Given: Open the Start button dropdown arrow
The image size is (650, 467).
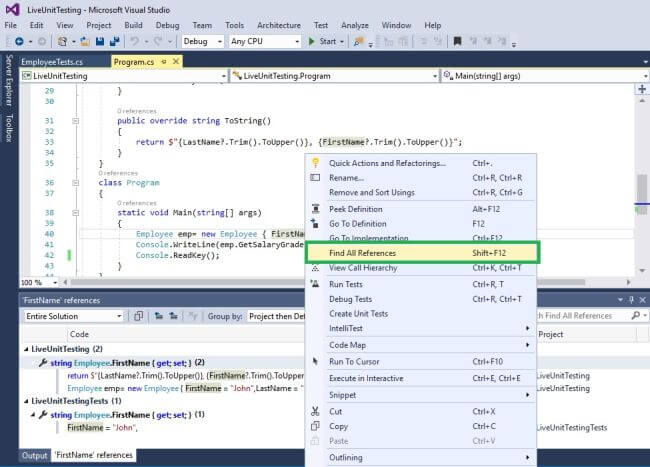Looking at the screenshot, I should [342, 41].
